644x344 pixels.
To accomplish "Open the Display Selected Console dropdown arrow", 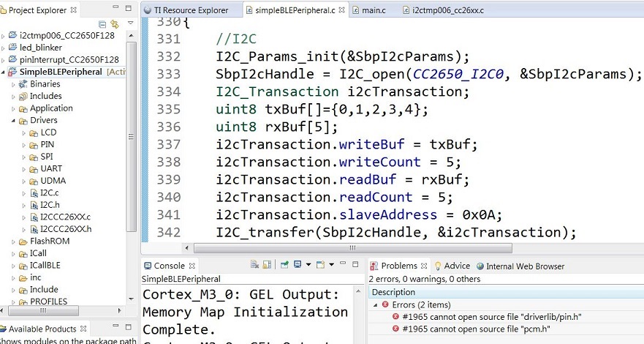I will point(308,265).
